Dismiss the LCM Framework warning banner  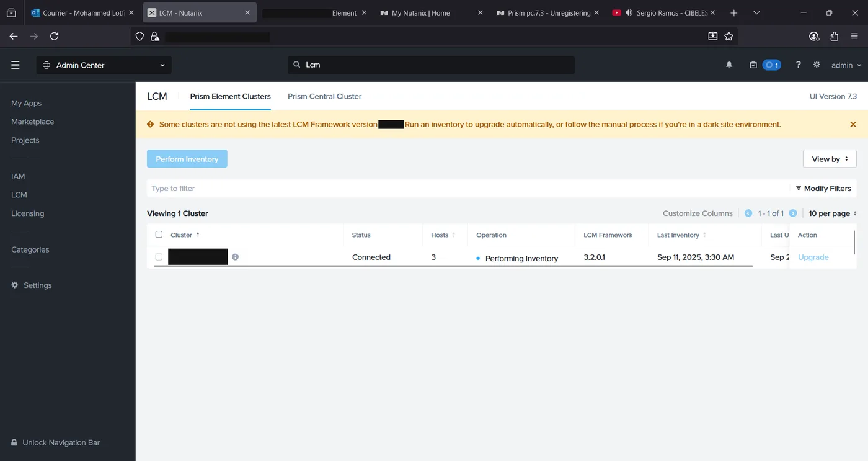click(853, 125)
